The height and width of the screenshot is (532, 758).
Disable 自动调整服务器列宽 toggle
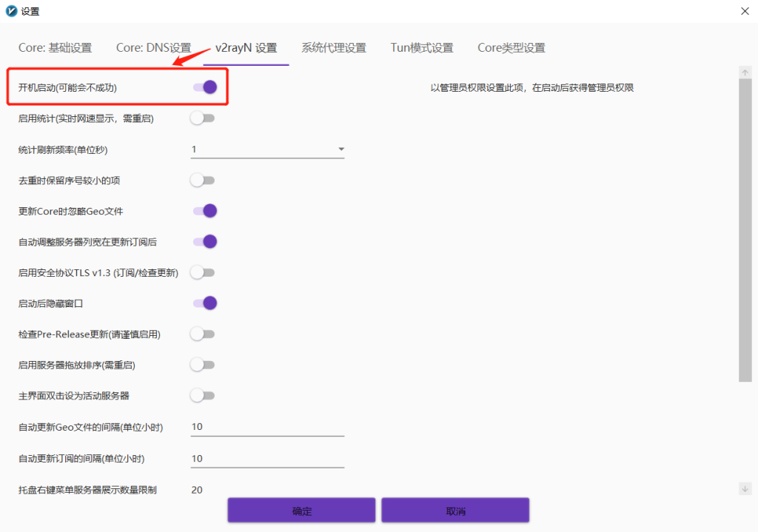point(204,242)
